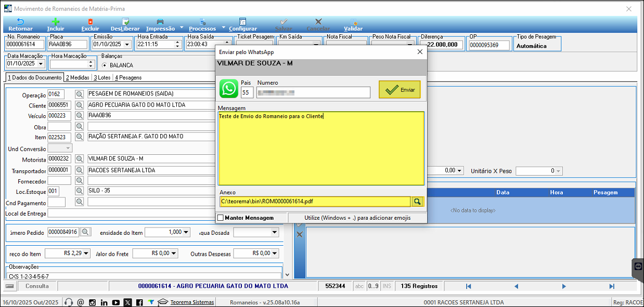Click the email @ icon in status bar

[80, 302]
